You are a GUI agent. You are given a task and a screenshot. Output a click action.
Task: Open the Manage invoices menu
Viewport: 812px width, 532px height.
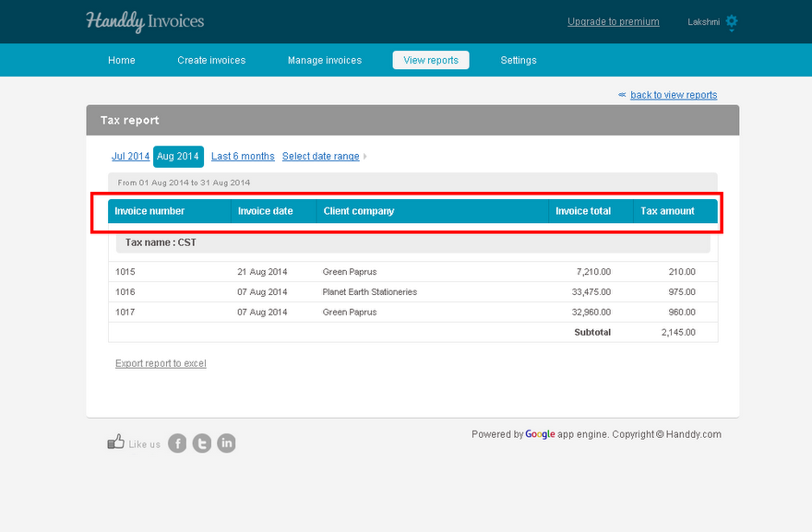click(325, 60)
